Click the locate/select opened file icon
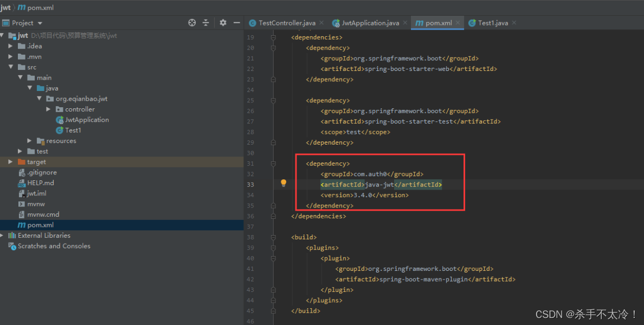The height and width of the screenshot is (325, 644). click(x=192, y=23)
